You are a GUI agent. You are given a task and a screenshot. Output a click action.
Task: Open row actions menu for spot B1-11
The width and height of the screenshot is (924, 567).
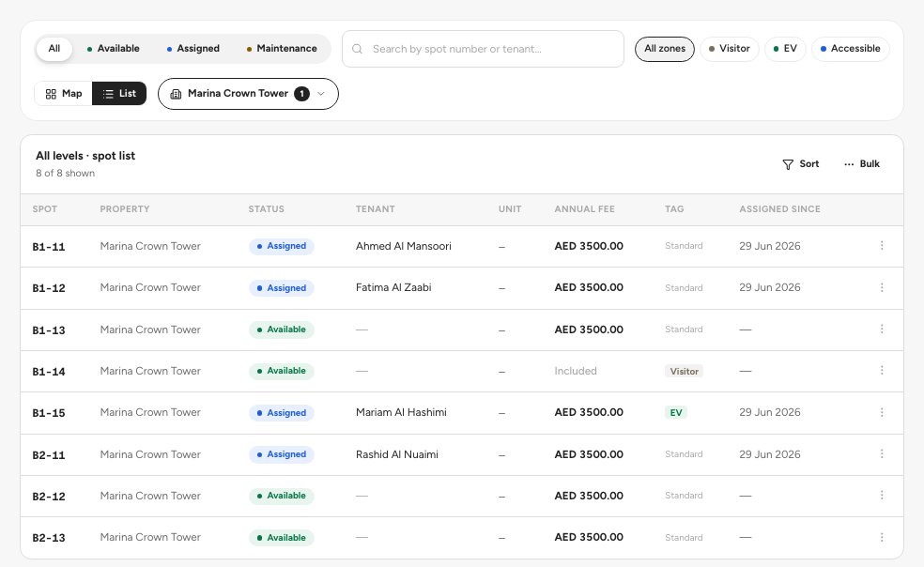point(882,246)
